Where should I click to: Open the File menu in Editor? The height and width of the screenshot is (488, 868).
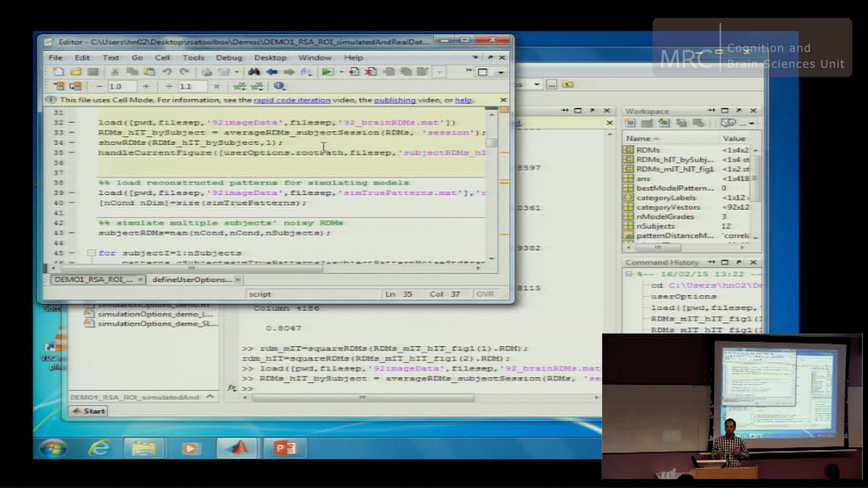point(55,58)
